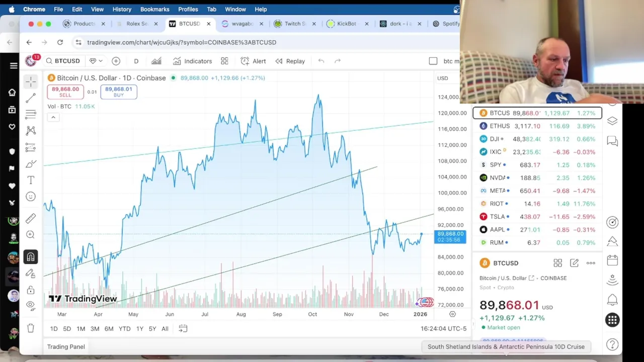Open the layout setup square icon

click(x=433, y=61)
